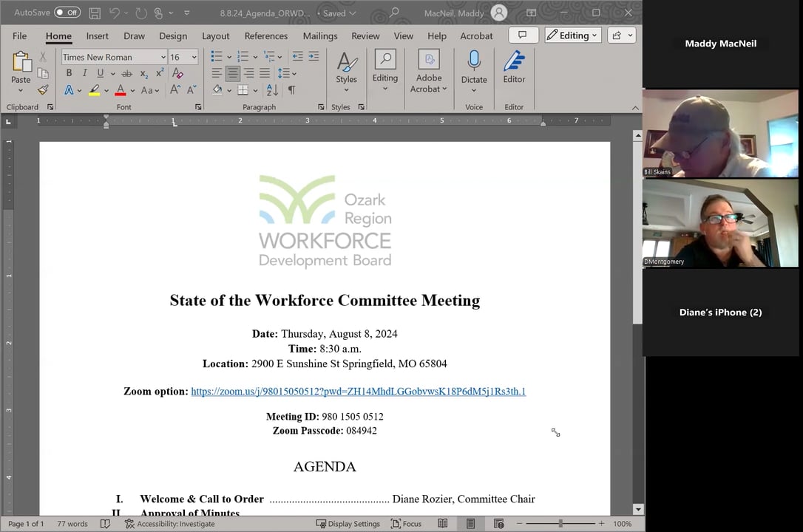Launch the Editor pane
This screenshot has height=532, width=803.
click(514, 70)
